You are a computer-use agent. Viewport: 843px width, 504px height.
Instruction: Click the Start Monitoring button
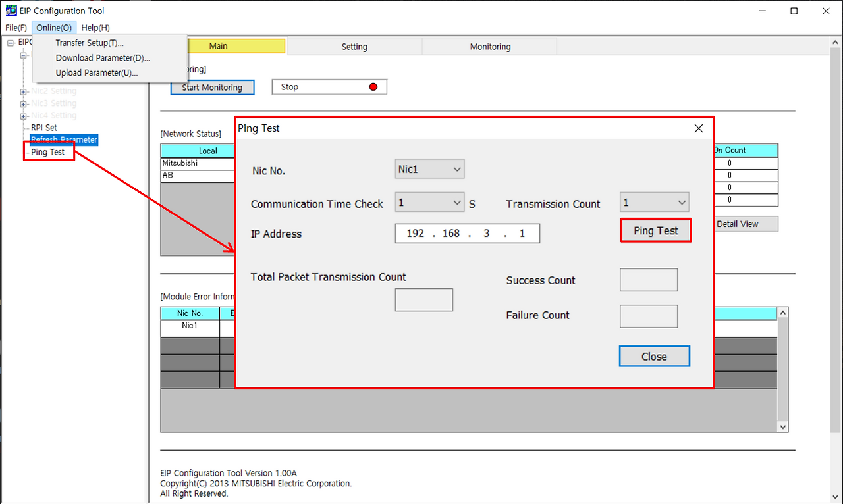click(212, 86)
